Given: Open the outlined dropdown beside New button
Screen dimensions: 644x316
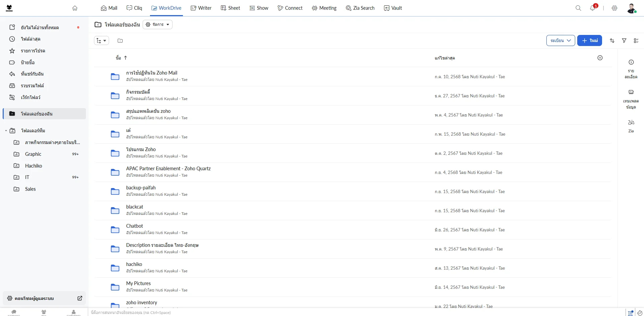Looking at the screenshot, I should coord(560,41).
